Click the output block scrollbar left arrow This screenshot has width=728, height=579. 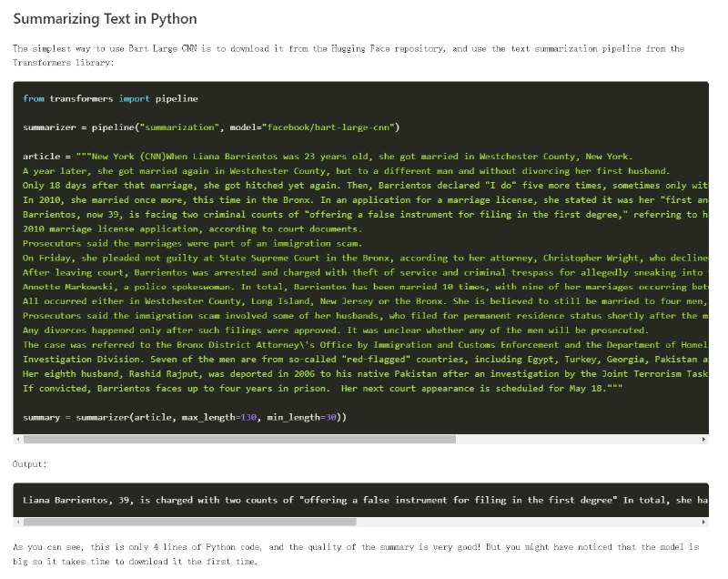click(x=18, y=522)
